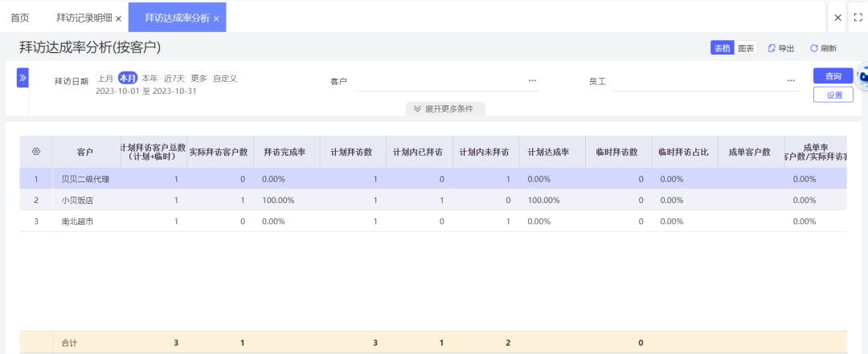Open the 更多 date options
Image resolution: width=868 pixels, height=354 pixels.
coord(199,79)
